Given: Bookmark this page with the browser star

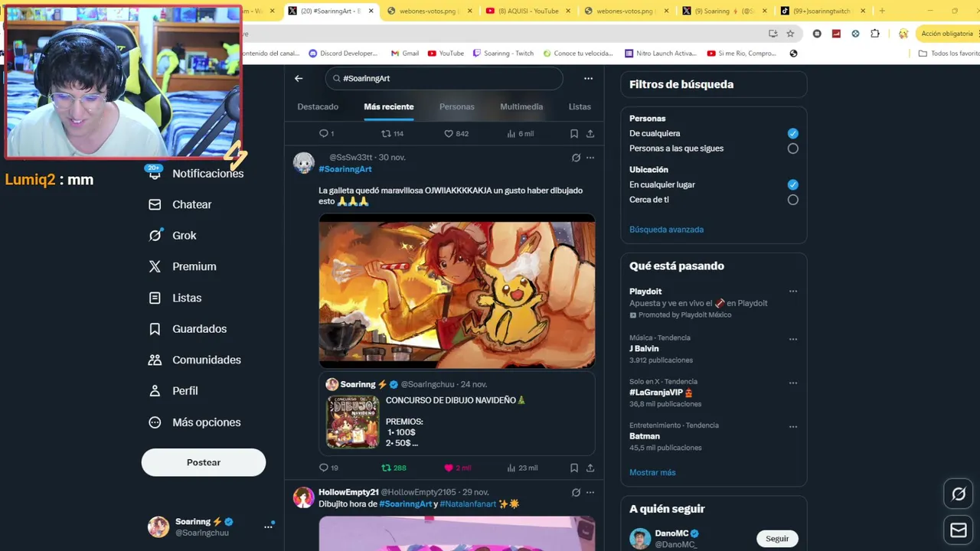Looking at the screenshot, I should [x=790, y=34].
